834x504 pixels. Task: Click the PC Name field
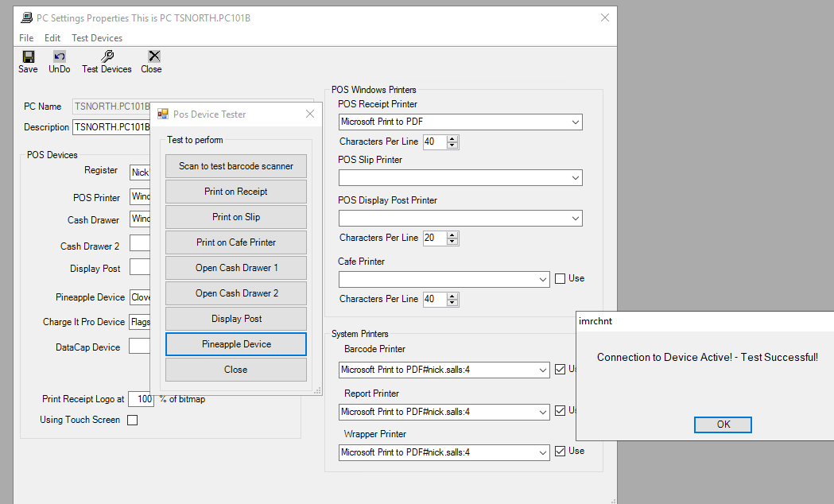[112, 107]
